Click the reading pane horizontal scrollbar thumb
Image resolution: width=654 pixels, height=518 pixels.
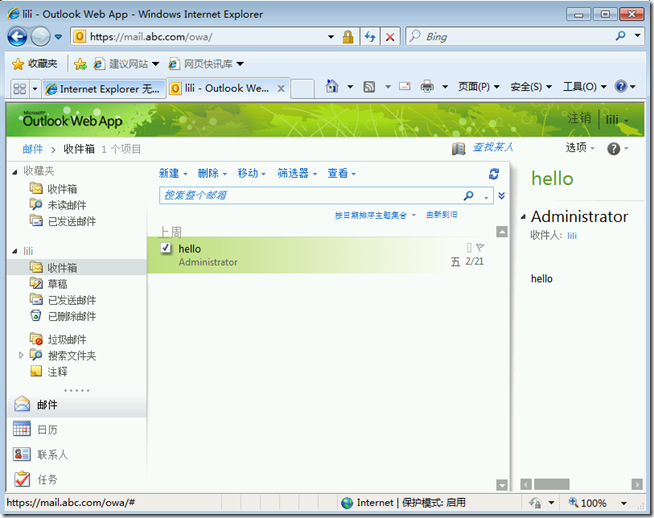(x=551, y=484)
